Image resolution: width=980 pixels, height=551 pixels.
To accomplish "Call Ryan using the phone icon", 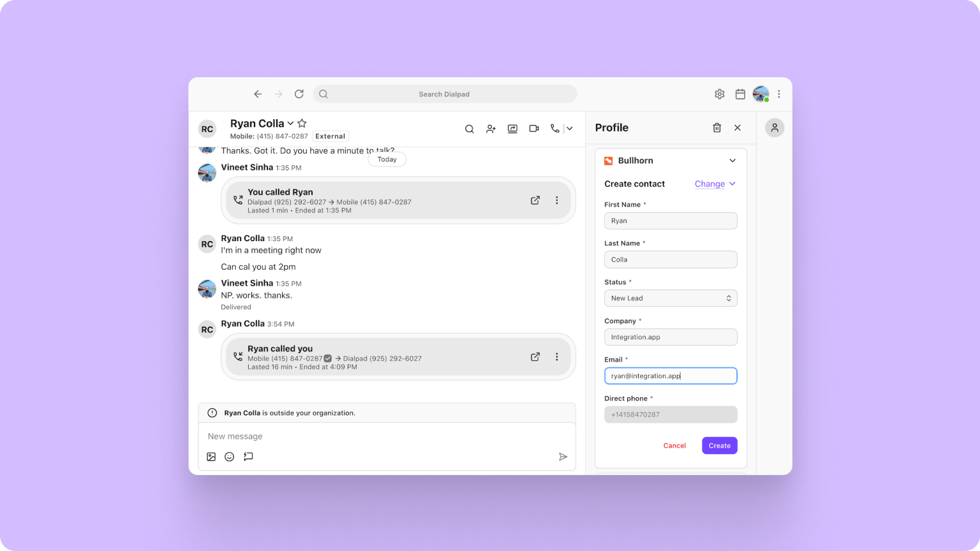I will (554, 128).
